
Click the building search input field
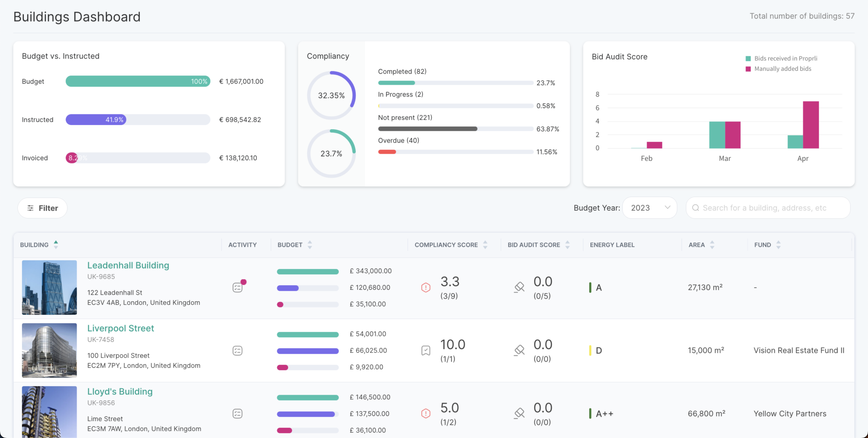click(x=768, y=208)
